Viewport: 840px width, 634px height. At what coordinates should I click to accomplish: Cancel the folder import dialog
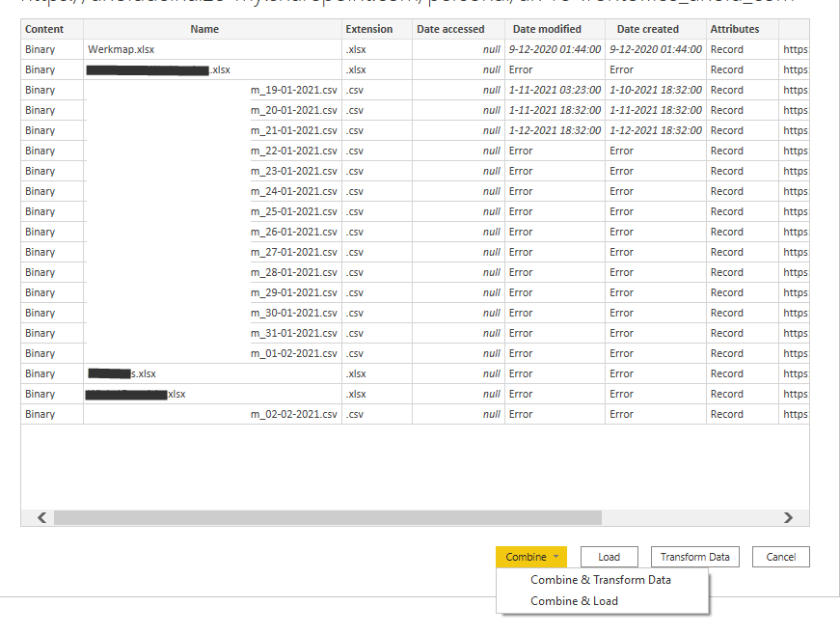pos(780,557)
